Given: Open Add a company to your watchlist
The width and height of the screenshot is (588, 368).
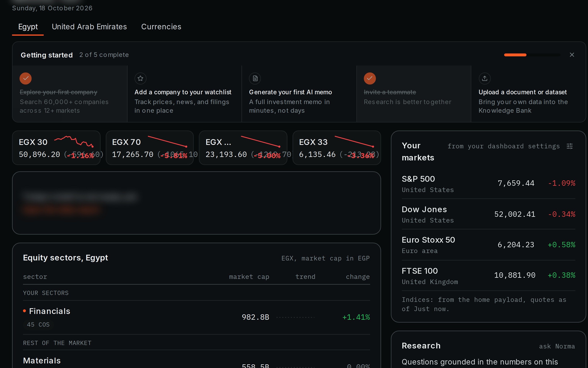Looking at the screenshot, I should (184, 94).
